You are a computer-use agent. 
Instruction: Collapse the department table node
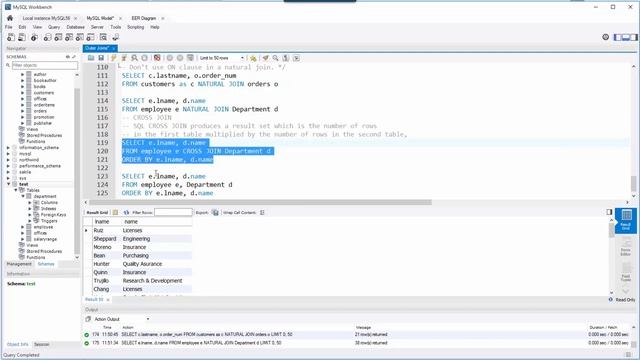pos(23,196)
